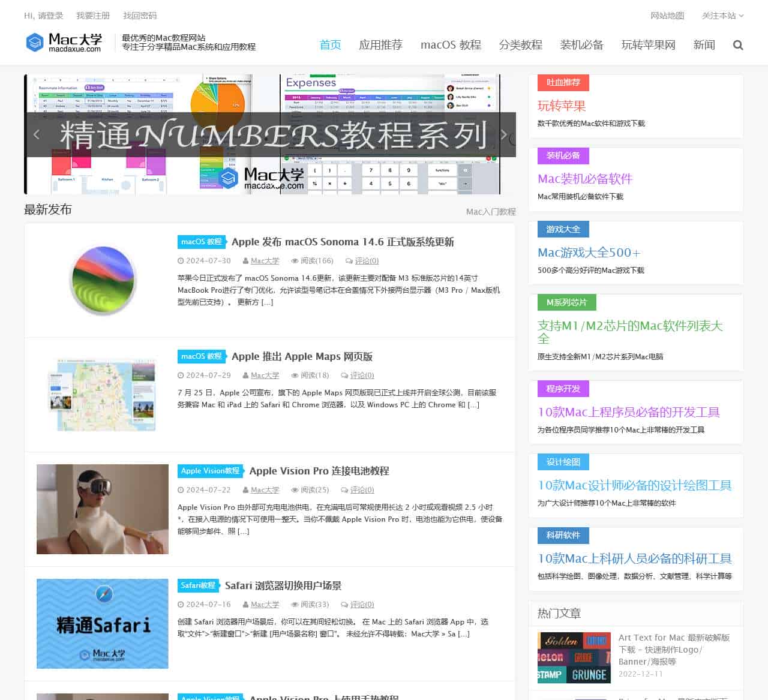Open macOS Sonoma 14.6 article thumbnail
The height and width of the screenshot is (700, 768).
[103, 280]
